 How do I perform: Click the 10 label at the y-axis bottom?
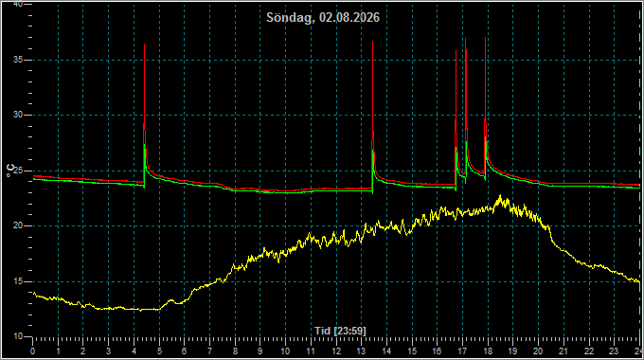point(18,336)
